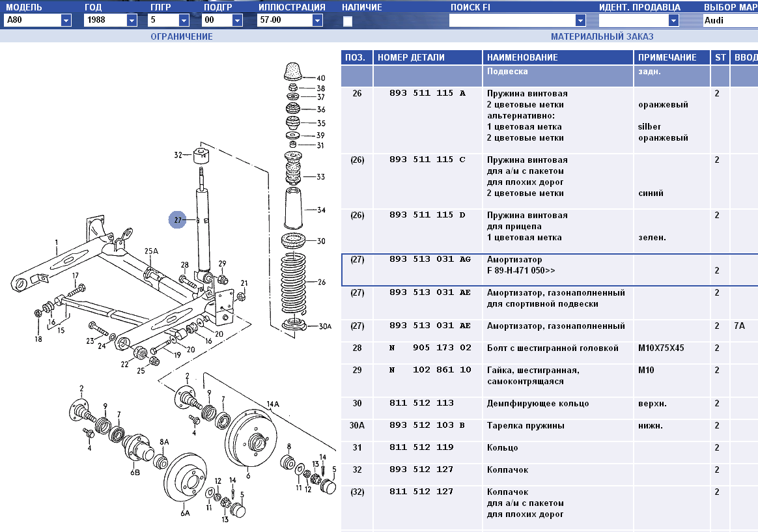Click callout 25A on the diagram
Viewport: 758px width, 532px height.
click(151, 251)
